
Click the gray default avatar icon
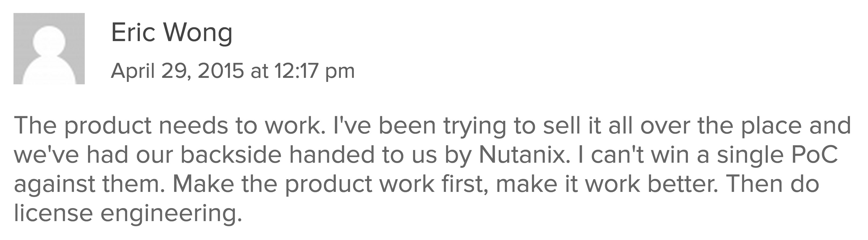[49, 49]
